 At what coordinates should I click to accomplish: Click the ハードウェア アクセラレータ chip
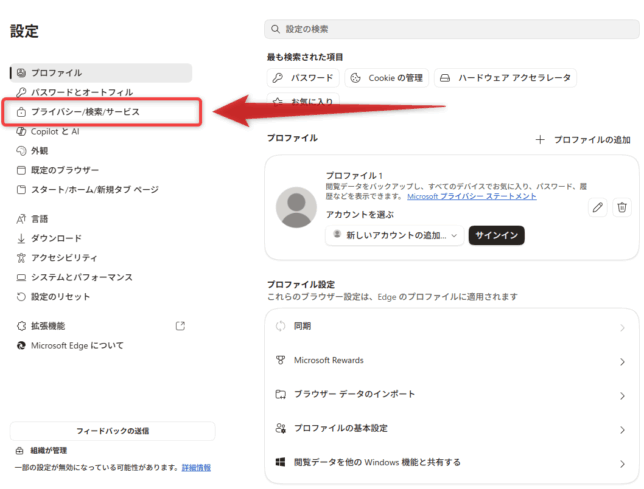pos(505,78)
